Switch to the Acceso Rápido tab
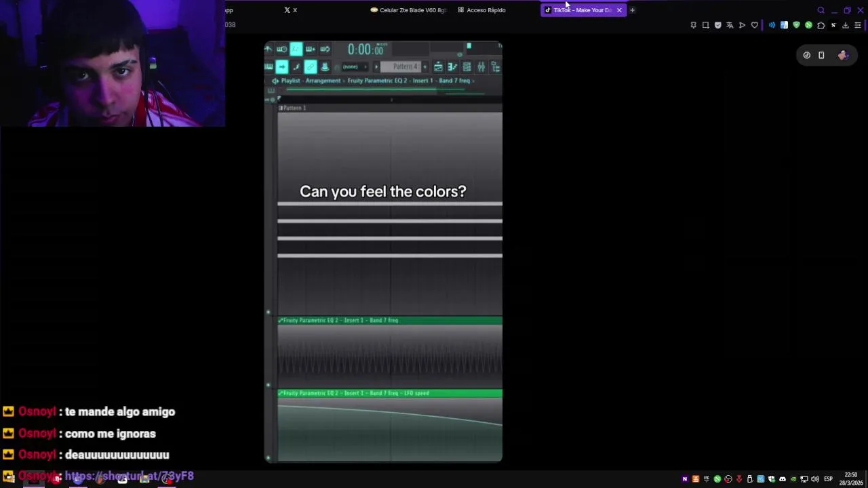The width and height of the screenshot is (868, 488). tap(482, 10)
